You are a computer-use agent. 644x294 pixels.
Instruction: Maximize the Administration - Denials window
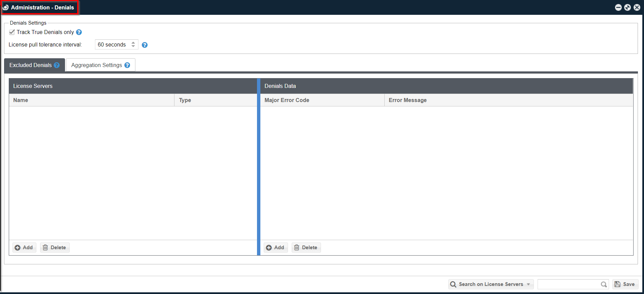point(627,7)
